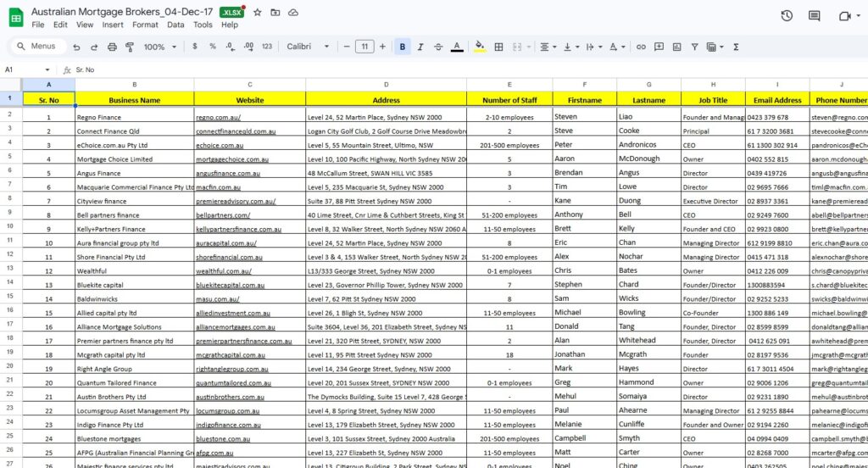Open the comments speech bubble icon

(815, 16)
